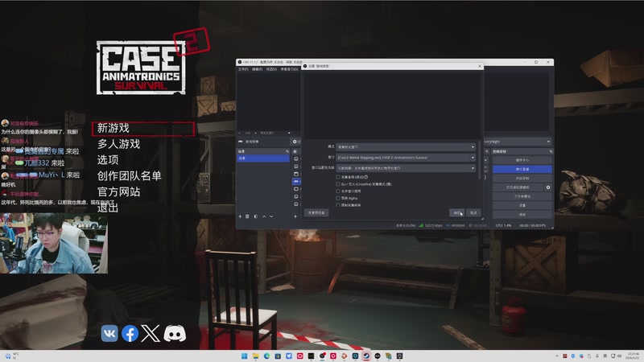Viewport: 644px width, 362px height.
Task: Open the virtual camera settings gear icon
Action: click(548, 187)
